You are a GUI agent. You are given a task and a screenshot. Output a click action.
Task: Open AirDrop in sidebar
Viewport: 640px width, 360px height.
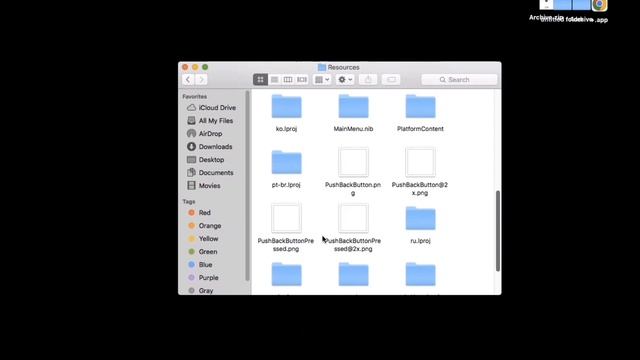tap(204, 134)
